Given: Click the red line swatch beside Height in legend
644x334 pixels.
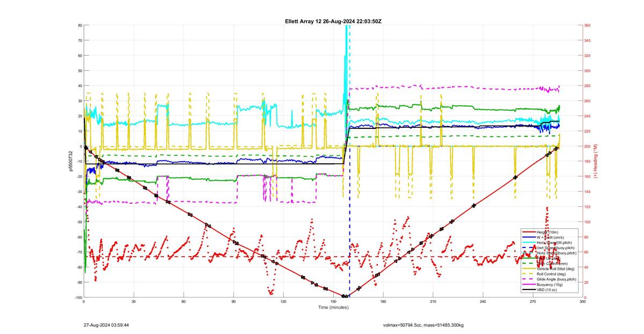Looking at the screenshot, I should coord(529,232).
